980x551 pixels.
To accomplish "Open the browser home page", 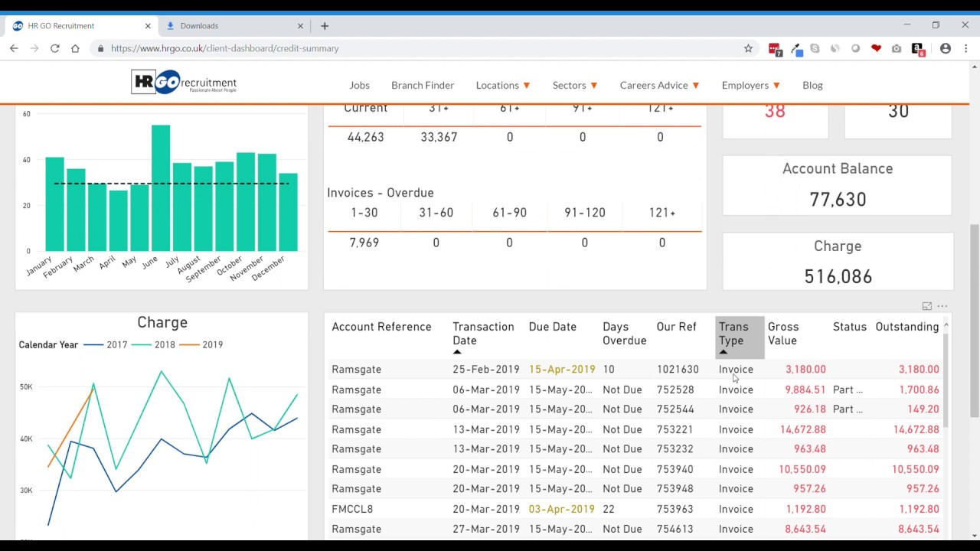I will [75, 48].
